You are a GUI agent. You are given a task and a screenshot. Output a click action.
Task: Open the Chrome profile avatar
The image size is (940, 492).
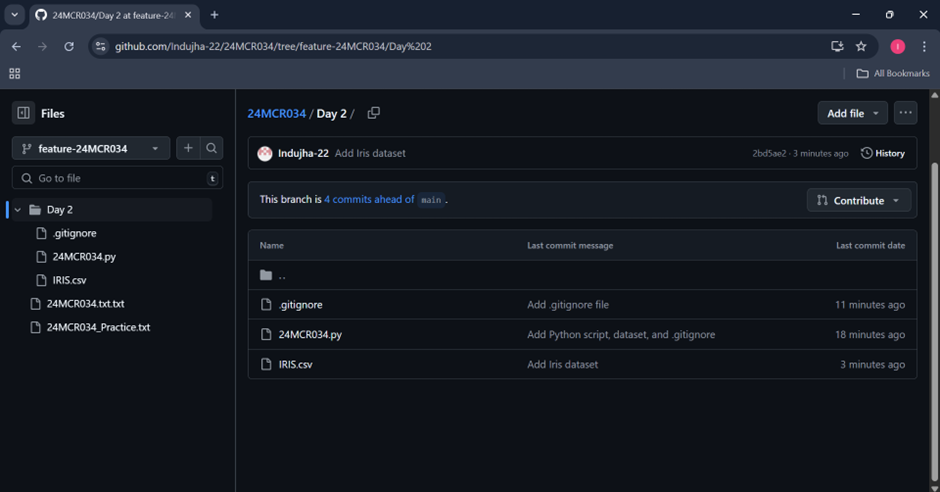[897, 46]
